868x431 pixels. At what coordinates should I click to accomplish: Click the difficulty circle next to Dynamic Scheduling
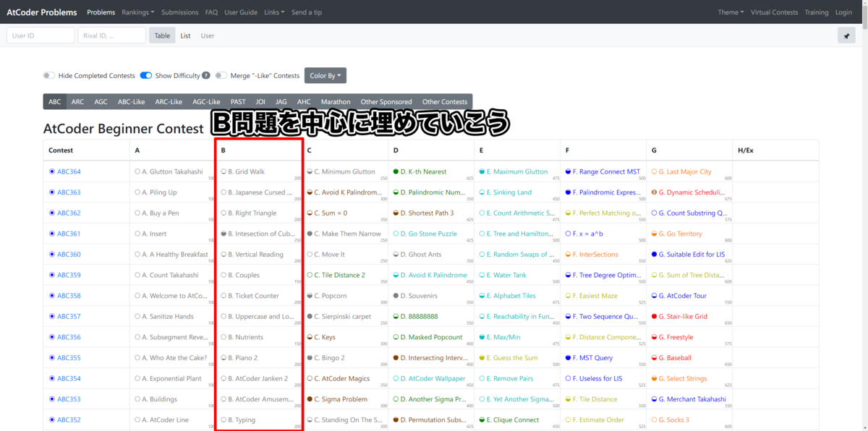click(x=654, y=192)
